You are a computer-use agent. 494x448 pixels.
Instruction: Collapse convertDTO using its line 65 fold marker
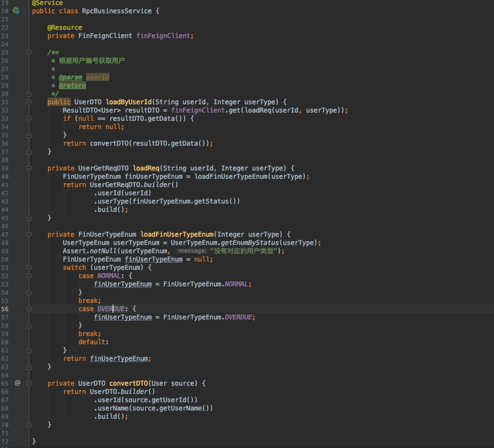pos(29,383)
